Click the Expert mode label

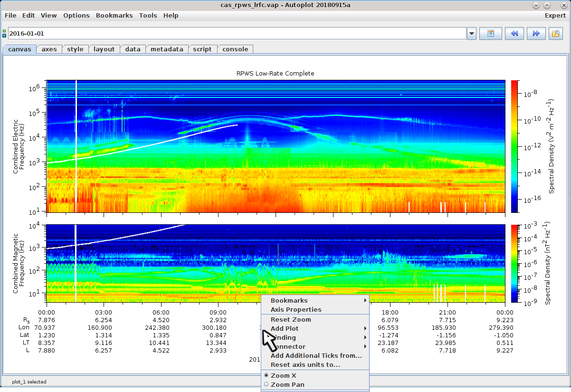pos(555,15)
